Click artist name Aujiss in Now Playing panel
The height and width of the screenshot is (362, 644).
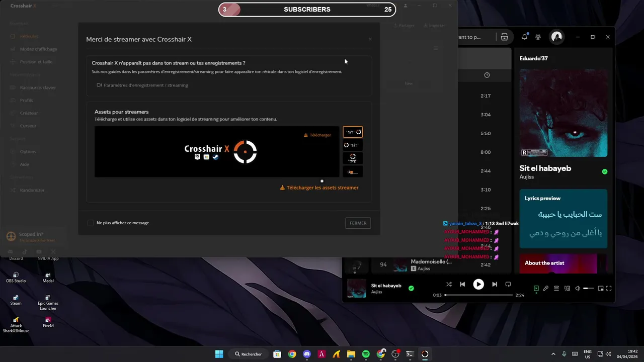tap(527, 177)
